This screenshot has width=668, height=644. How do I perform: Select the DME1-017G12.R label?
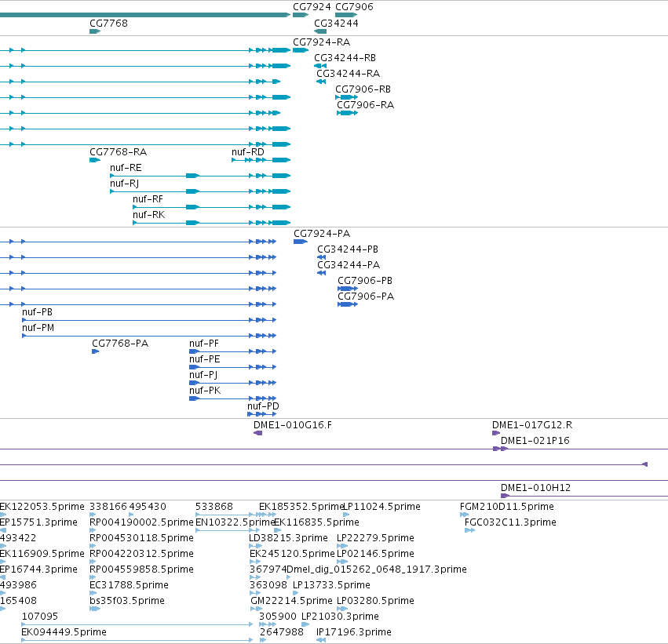coord(532,425)
